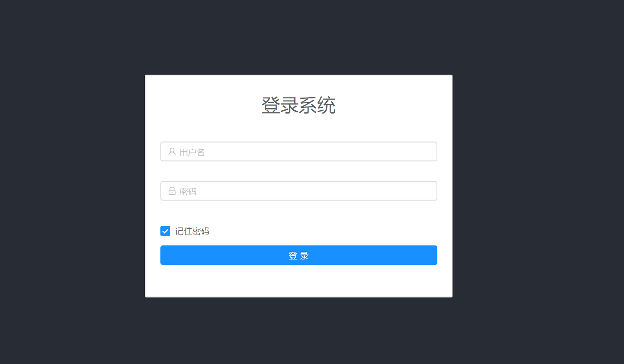Image resolution: width=624 pixels, height=364 pixels.
Task: Click the lock icon in password field
Action: click(x=172, y=191)
